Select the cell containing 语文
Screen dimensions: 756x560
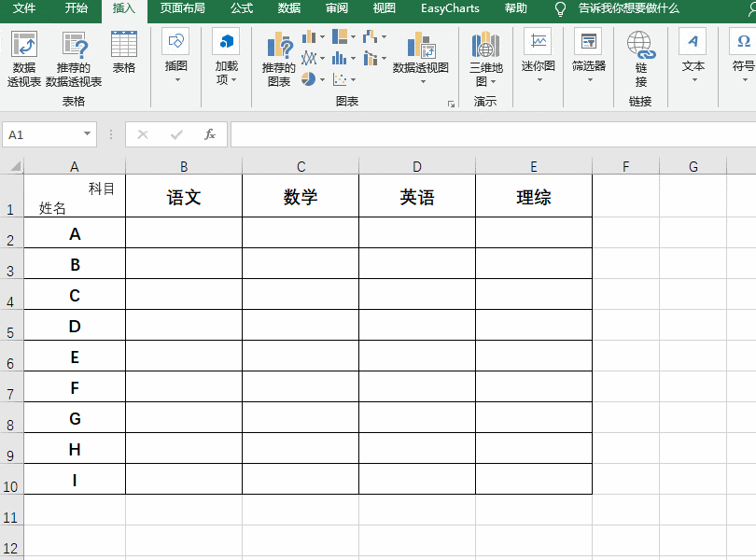(184, 196)
